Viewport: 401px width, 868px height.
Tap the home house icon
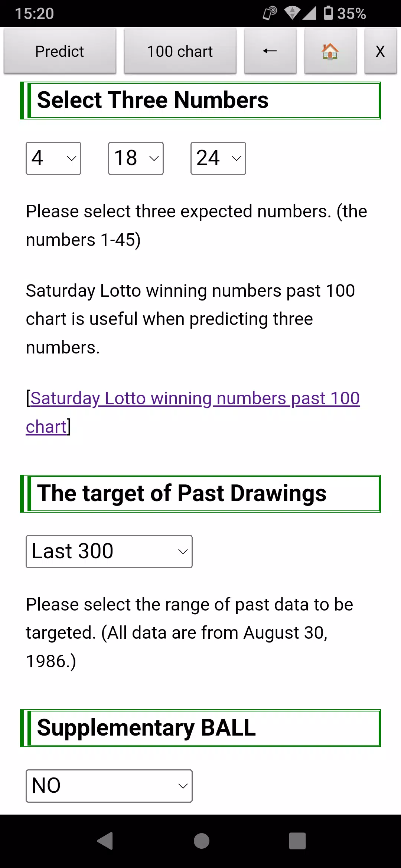[x=330, y=51]
